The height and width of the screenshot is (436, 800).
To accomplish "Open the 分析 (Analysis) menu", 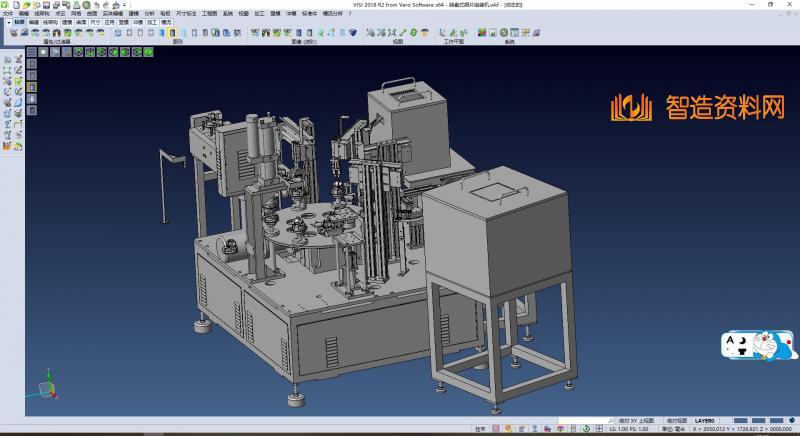I will click(x=149, y=14).
